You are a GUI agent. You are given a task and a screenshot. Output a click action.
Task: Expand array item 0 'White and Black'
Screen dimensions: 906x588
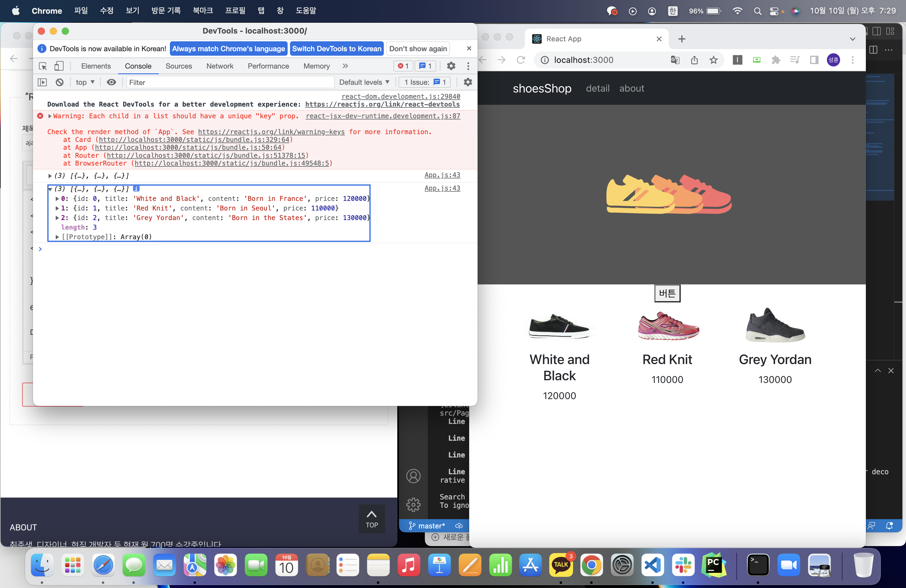point(57,198)
